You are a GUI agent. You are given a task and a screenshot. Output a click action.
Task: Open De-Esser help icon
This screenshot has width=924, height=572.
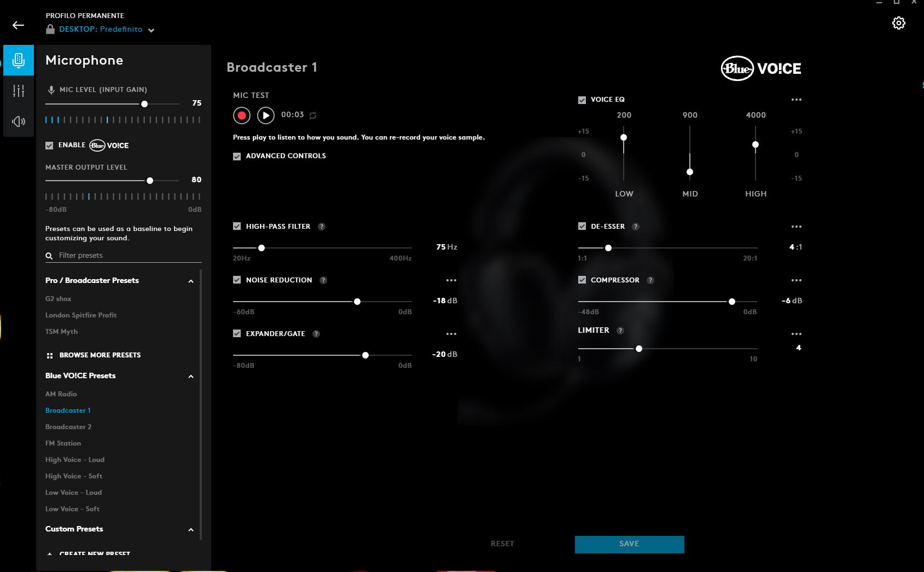point(636,227)
